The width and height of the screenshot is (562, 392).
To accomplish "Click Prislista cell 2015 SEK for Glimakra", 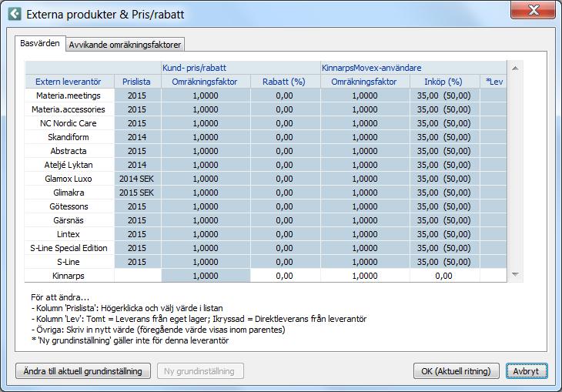I will coord(137,193).
